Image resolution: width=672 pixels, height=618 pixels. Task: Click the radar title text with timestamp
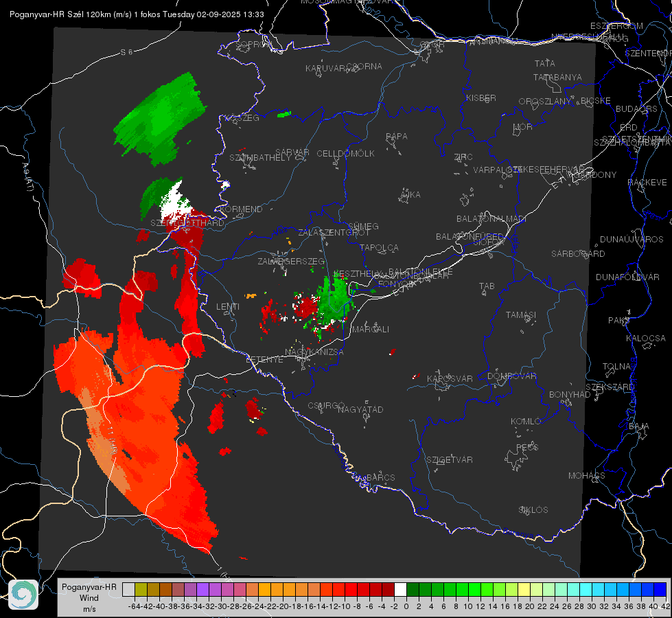(x=137, y=14)
